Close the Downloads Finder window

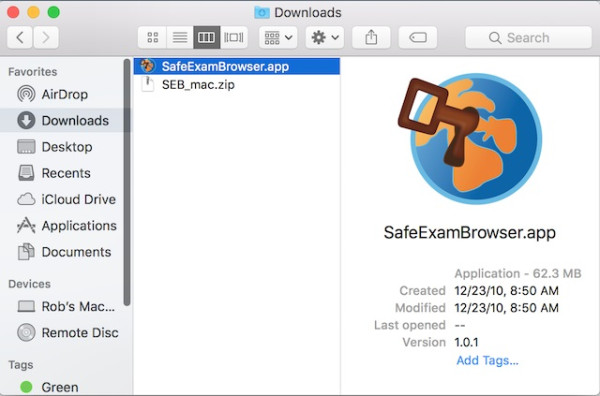13,12
